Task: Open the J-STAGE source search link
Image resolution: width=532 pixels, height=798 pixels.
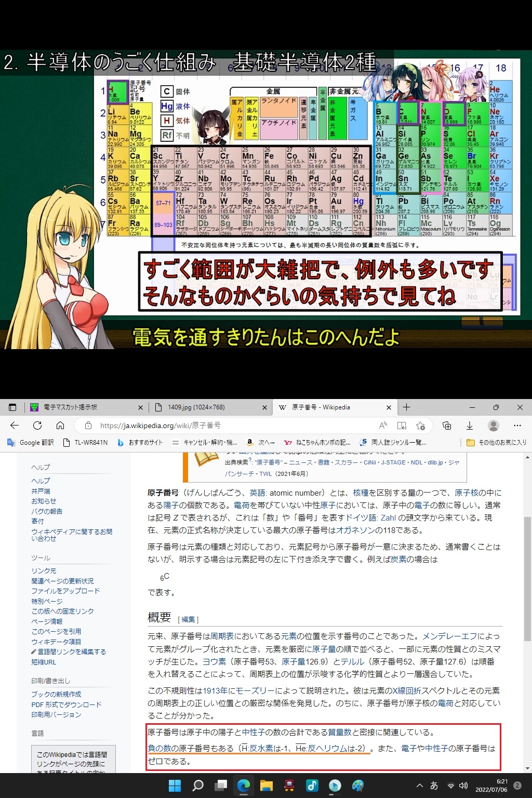Action: pyautogui.click(x=393, y=462)
